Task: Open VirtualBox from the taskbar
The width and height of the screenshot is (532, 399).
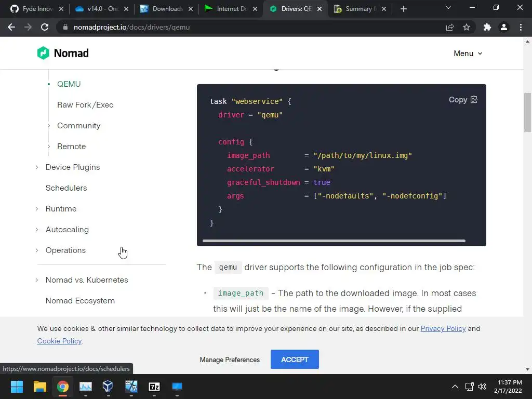Action: click(x=108, y=387)
